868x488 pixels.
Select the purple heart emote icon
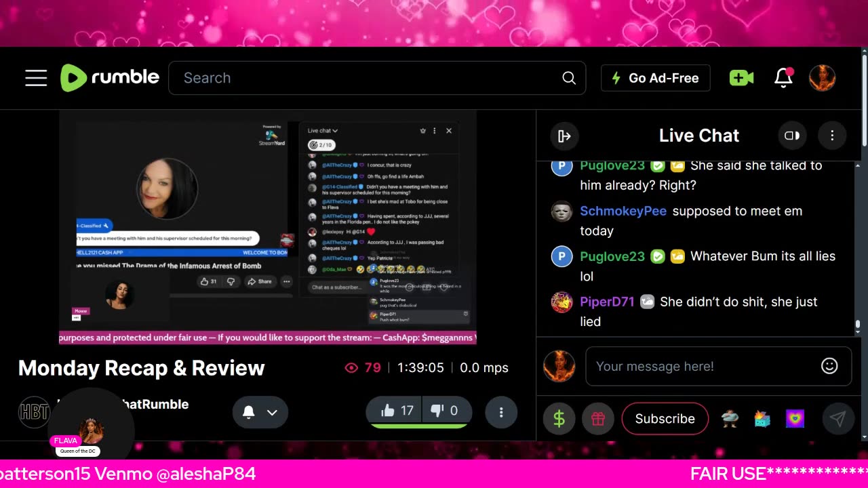pyautogui.click(x=795, y=419)
